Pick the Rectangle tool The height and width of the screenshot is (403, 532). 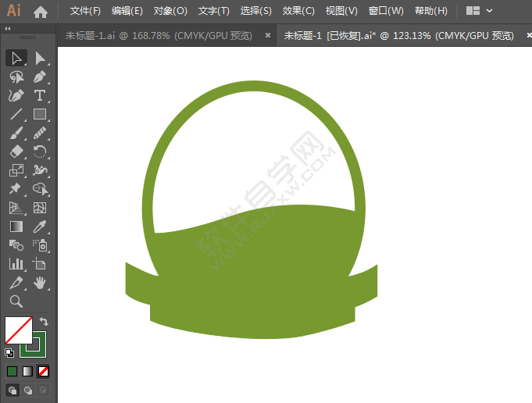point(40,114)
